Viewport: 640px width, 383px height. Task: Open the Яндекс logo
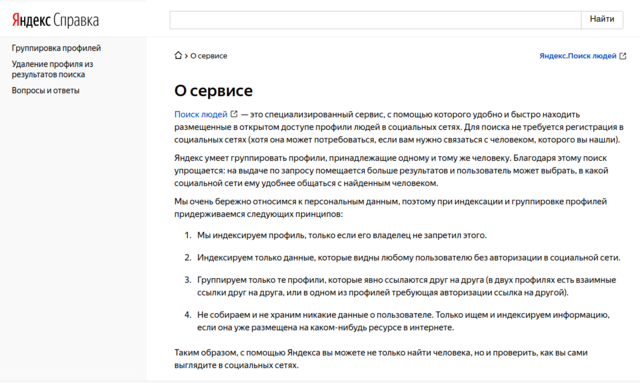coord(31,20)
